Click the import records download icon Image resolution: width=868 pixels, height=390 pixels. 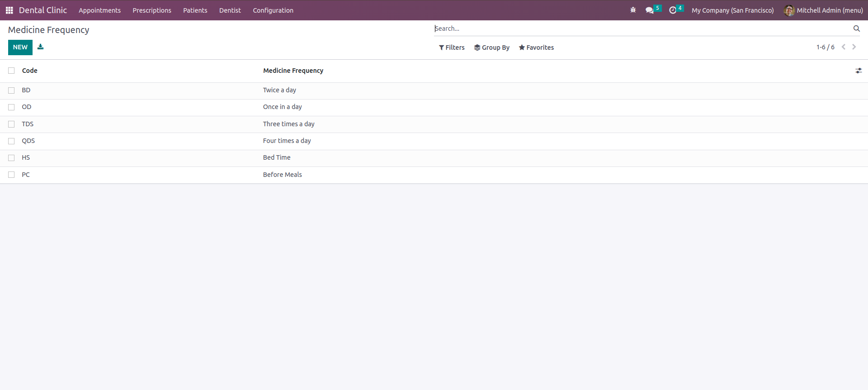click(x=41, y=47)
